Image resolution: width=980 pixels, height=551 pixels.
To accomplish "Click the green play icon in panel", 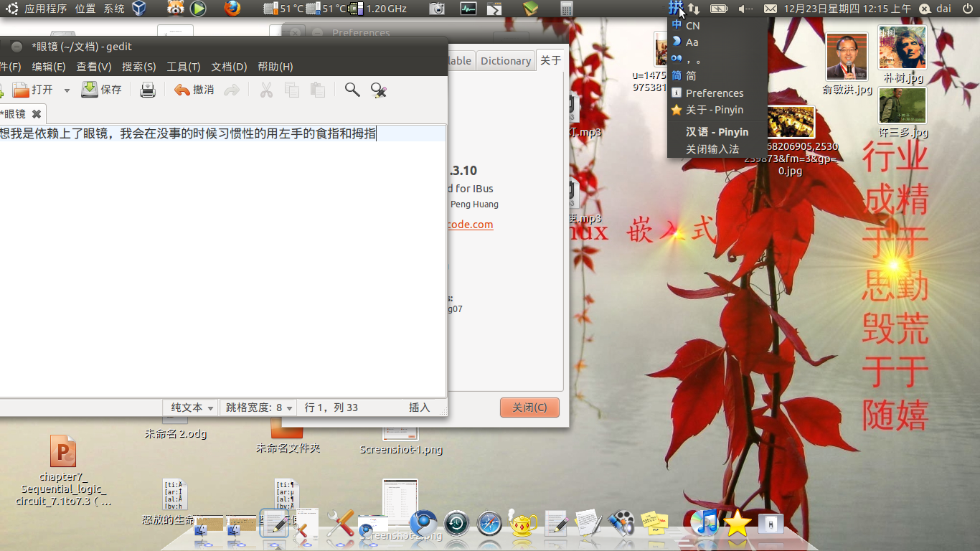I will [199, 9].
